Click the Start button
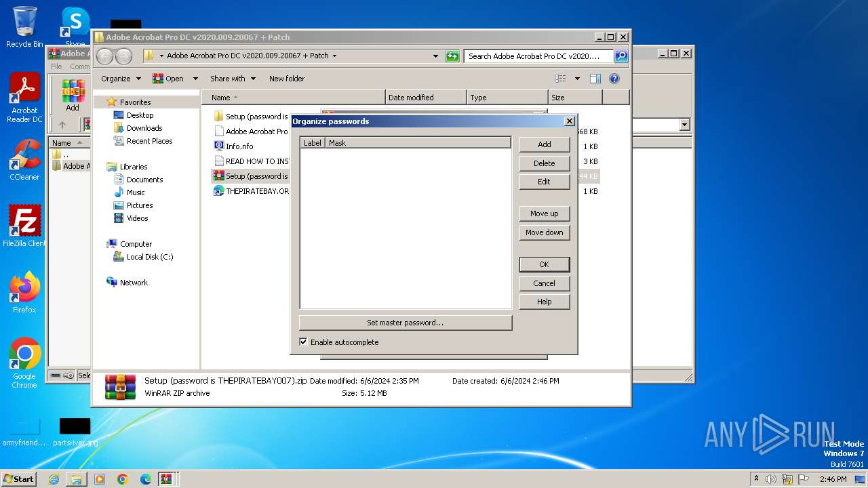Viewport: 868px width, 488px height. [19, 479]
